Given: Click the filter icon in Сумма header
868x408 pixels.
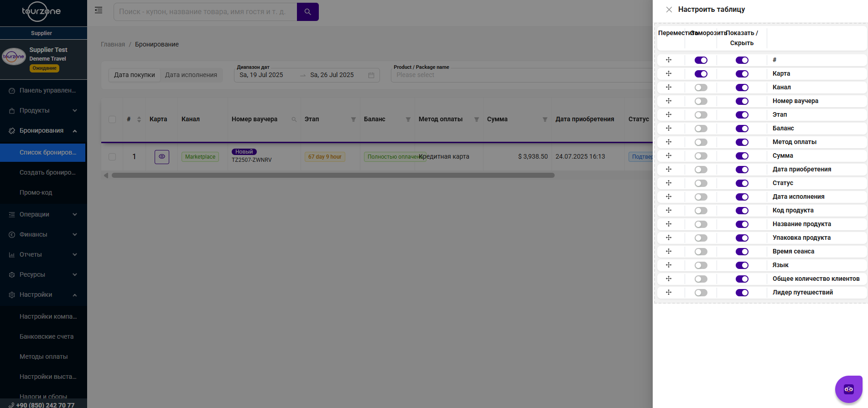Looking at the screenshot, I should click(x=545, y=119).
